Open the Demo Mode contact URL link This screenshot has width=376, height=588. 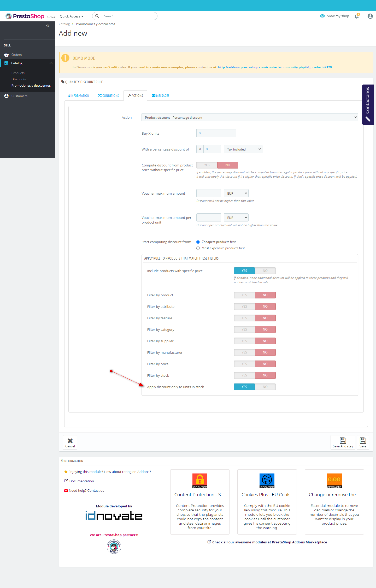tap(275, 67)
